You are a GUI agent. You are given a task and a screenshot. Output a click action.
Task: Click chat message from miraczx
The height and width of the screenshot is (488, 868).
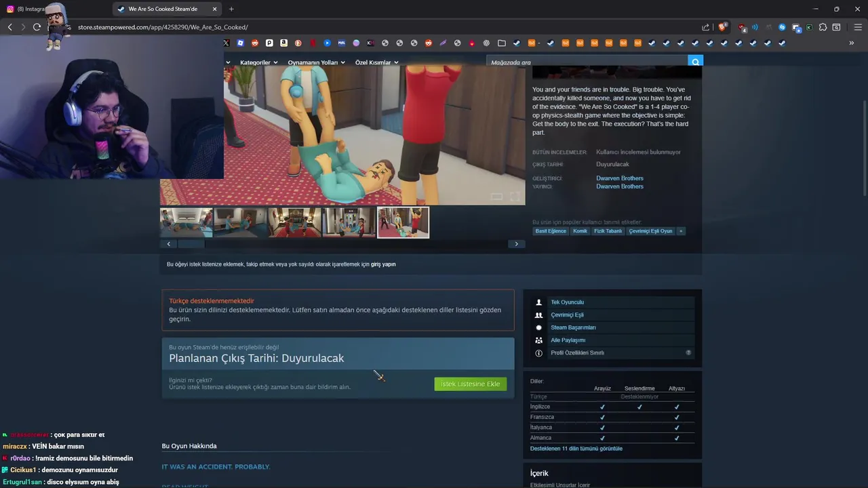pyautogui.click(x=43, y=447)
